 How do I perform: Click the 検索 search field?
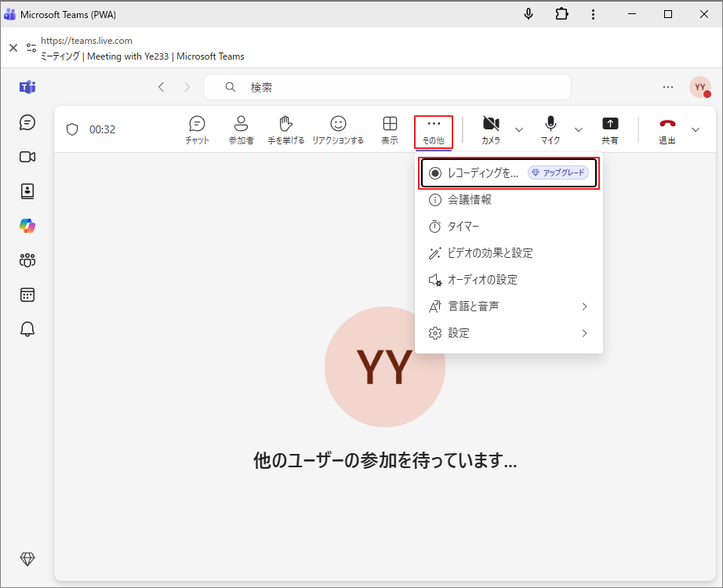click(x=387, y=87)
